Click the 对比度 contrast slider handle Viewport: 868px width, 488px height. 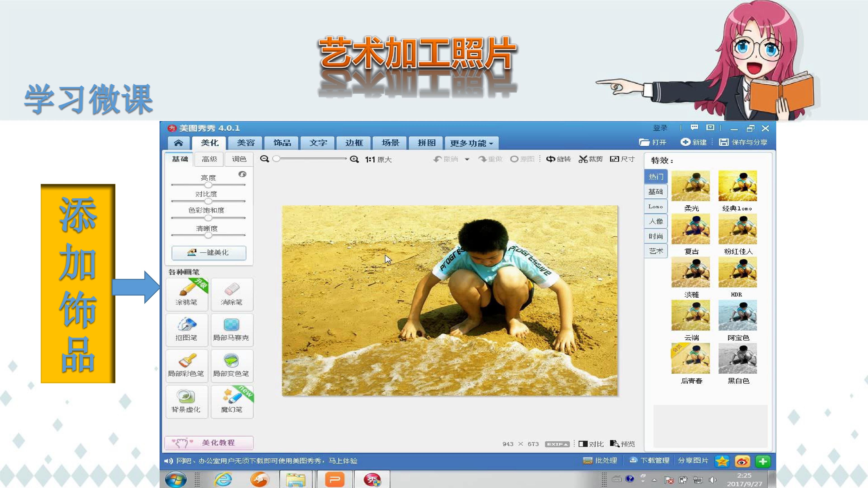(208, 201)
